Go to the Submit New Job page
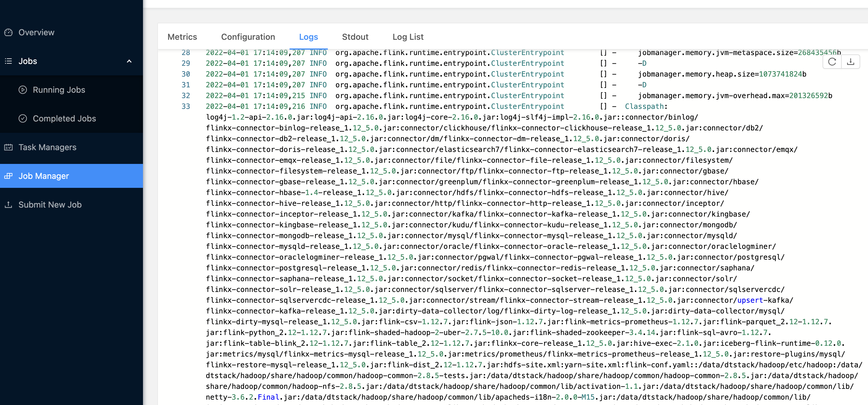Image resolution: width=868 pixels, height=405 pixels. click(x=50, y=205)
